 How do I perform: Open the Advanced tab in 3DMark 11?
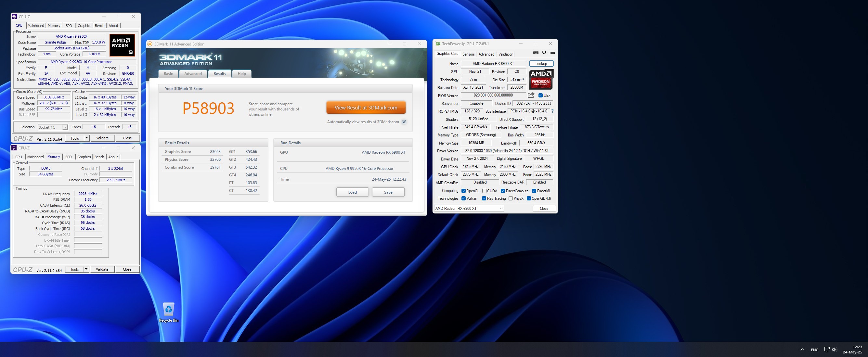(x=193, y=74)
